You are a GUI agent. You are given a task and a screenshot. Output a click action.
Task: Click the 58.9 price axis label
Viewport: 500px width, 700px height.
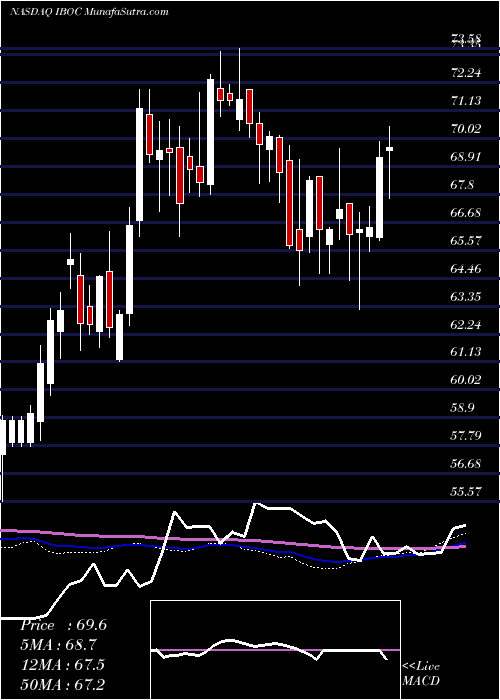462,408
